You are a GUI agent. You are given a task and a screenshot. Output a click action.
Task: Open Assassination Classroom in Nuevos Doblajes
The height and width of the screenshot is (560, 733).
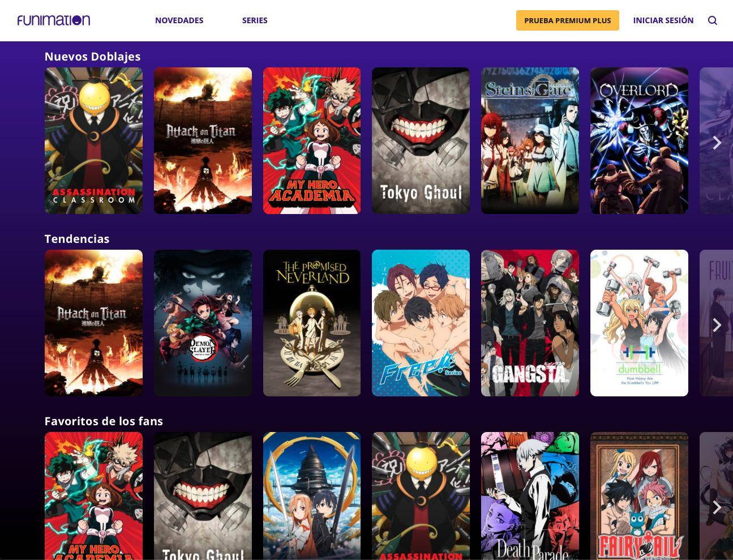point(93,140)
